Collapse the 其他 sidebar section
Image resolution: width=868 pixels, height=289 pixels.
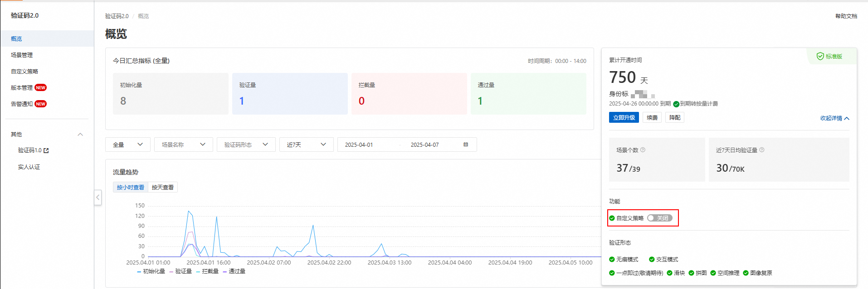(80, 135)
